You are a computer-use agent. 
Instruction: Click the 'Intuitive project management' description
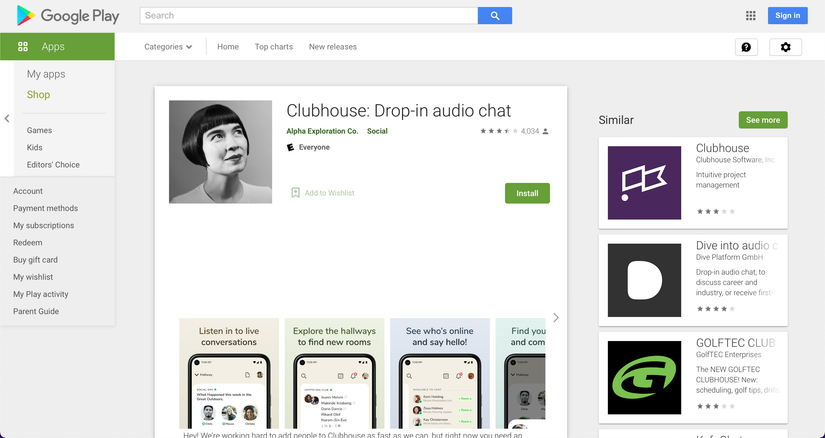tap(721, 180)
